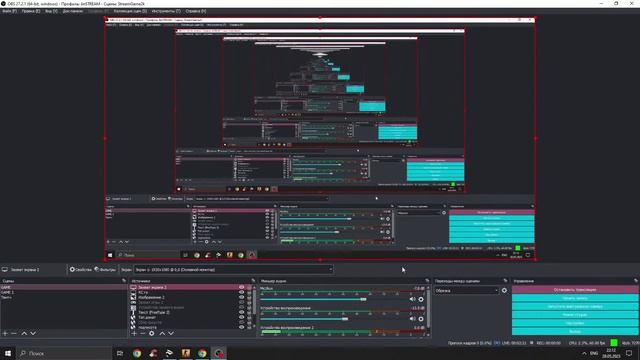Add a new source with plus icon
Viewport: 640px width, 360px height.
[134, 333]
